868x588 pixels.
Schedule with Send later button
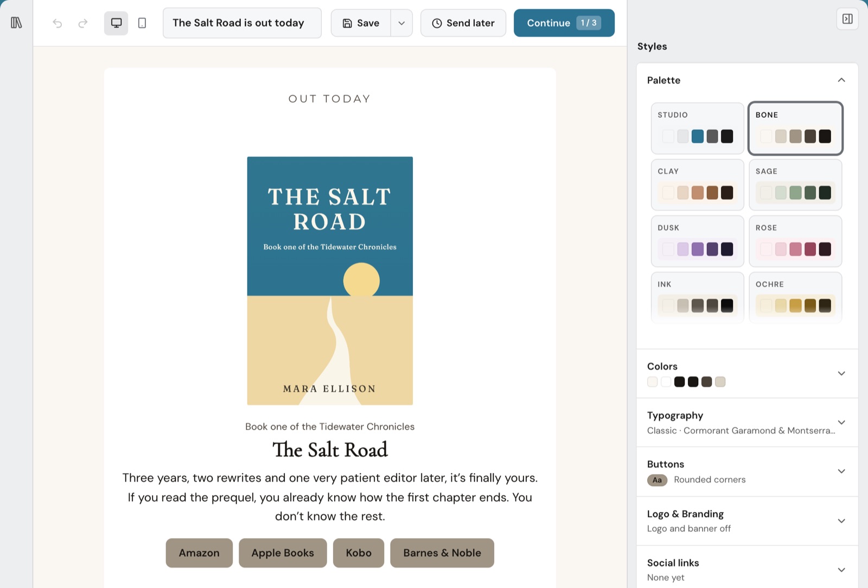[x=463, y=23]
